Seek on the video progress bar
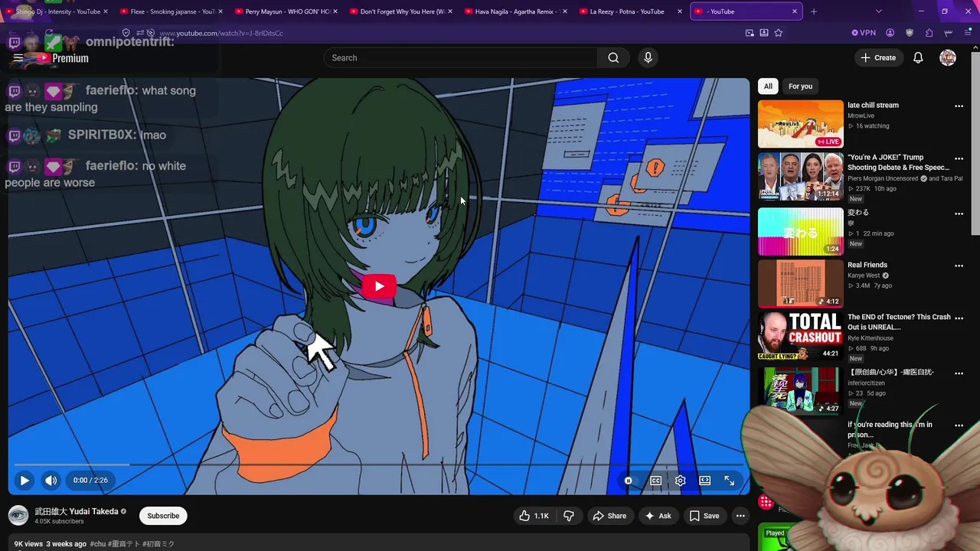Viewport: 980px width, 551px height. (379, 465)
